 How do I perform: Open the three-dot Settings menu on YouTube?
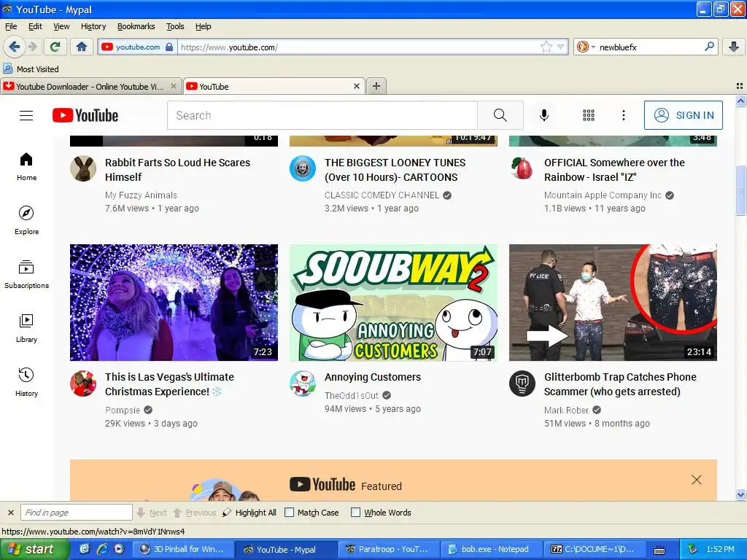click(x=623, y=115)
